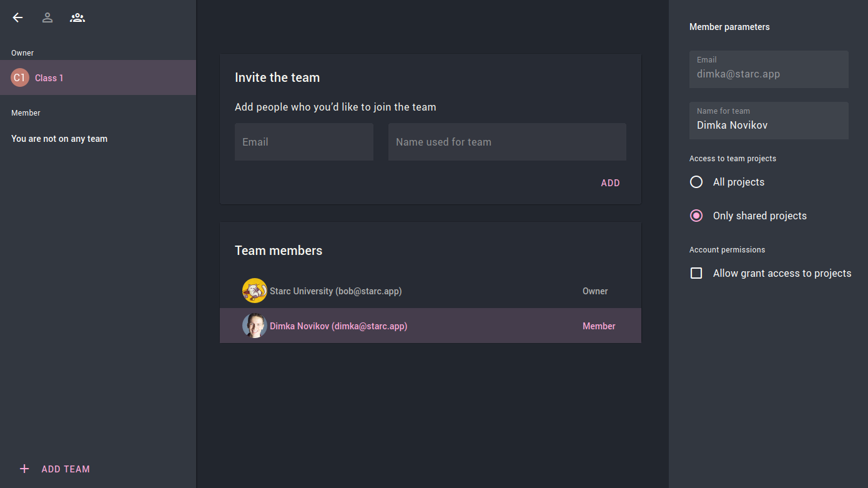Focus the Name used for team field
Image resolution: width=868 pixels, height=488 pixels.
point(507,142)
